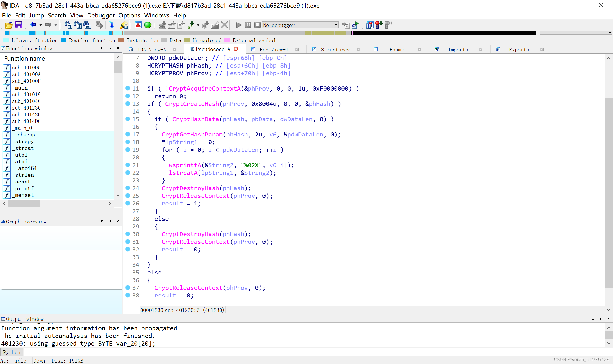613x364 pixels.
Task: Click the stop process button
Action: (257, 25)
